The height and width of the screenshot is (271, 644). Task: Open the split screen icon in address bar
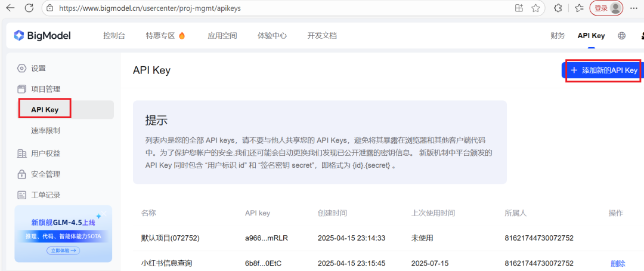click(x=519, y=8)
